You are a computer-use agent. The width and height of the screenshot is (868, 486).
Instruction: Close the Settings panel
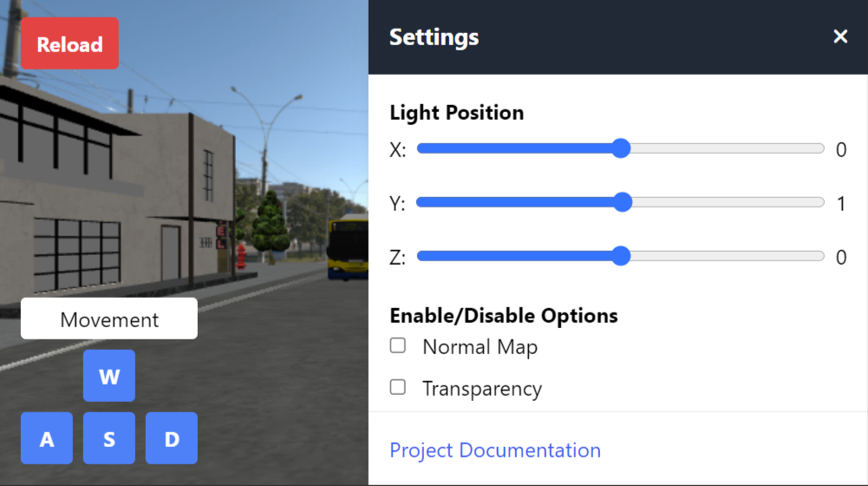pyautogui.click(x=839, y=36)
